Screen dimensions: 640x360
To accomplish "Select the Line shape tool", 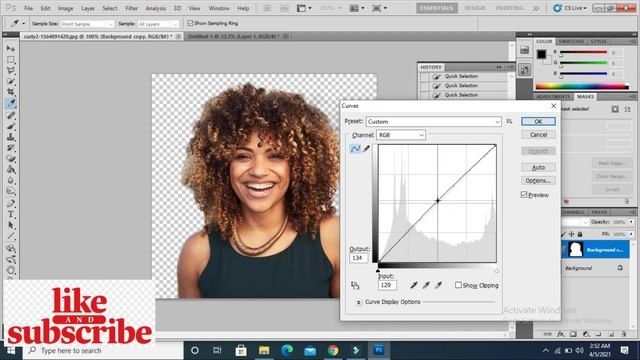I will click(11, 236).
